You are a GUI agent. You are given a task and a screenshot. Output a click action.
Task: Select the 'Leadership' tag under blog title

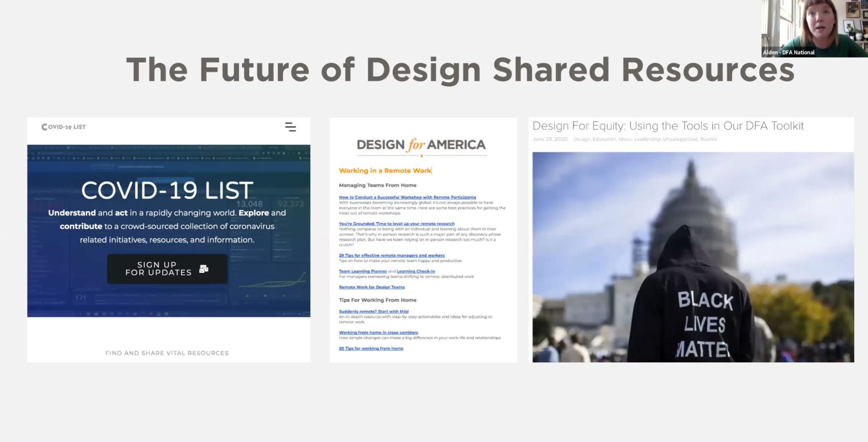point(647,139)
